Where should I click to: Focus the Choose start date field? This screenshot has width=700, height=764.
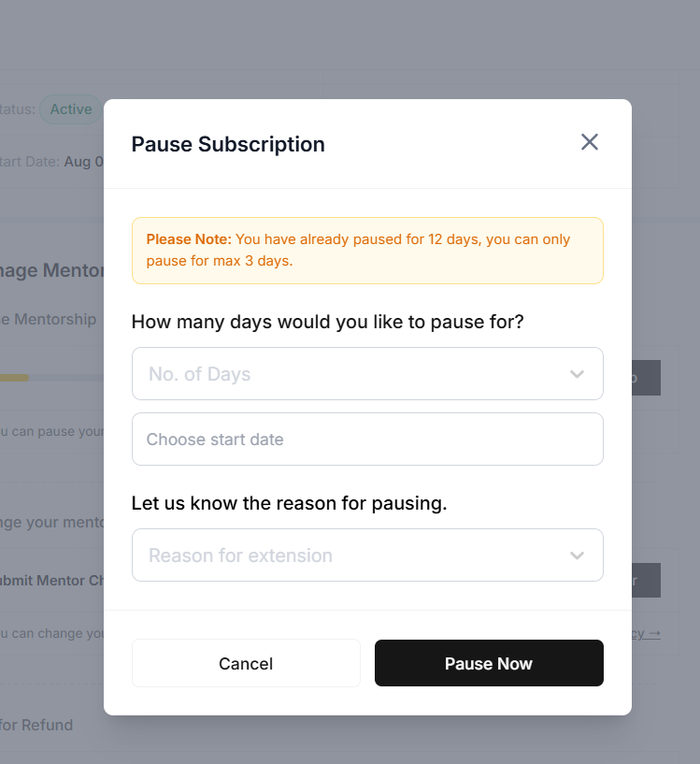pyautogui.click(x=366, y=440)
